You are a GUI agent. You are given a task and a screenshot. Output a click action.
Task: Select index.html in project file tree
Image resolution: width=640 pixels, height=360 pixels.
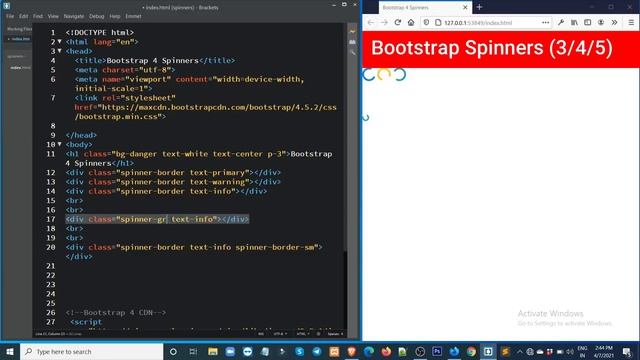coord(20,67)
